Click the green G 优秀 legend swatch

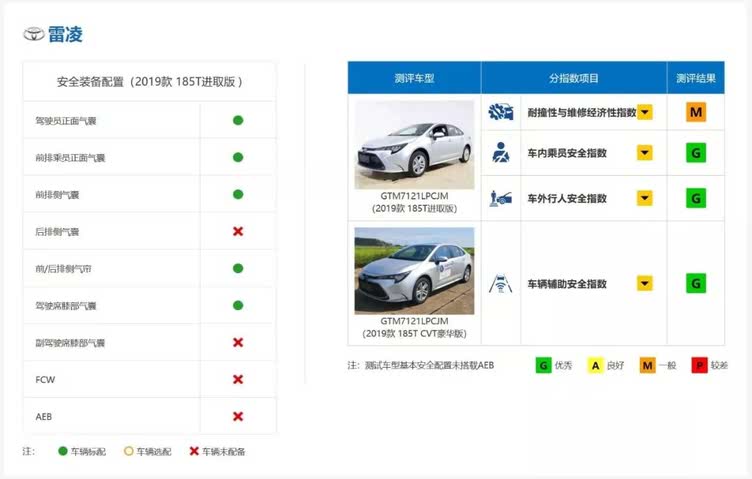point(543,365)
